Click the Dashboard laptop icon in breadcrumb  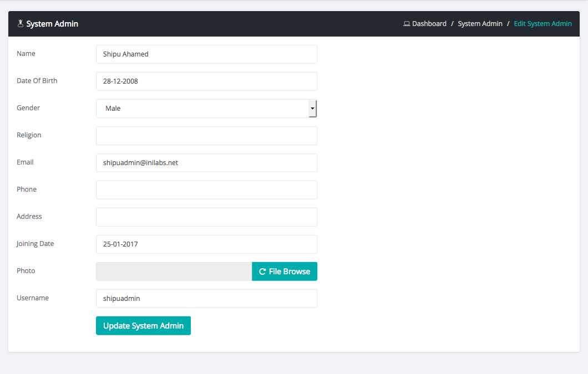[x=407, y=24]
